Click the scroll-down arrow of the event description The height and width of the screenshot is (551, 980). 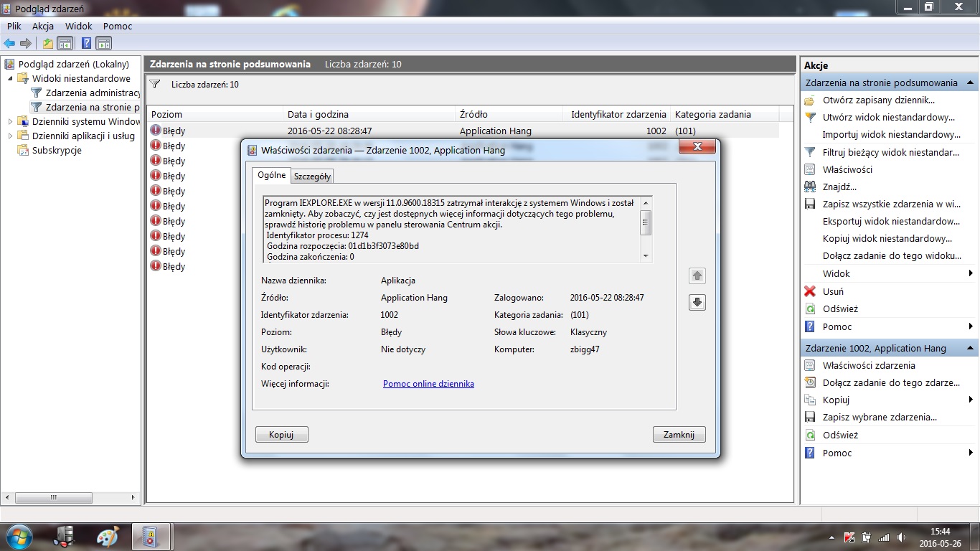coord(646,256)
